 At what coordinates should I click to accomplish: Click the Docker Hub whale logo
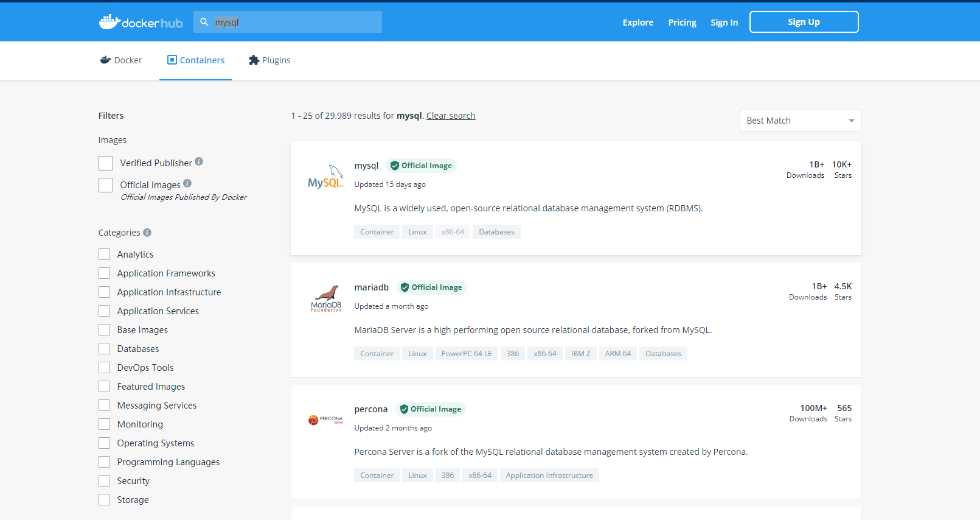pyautogui.click(x=141, y=22)
